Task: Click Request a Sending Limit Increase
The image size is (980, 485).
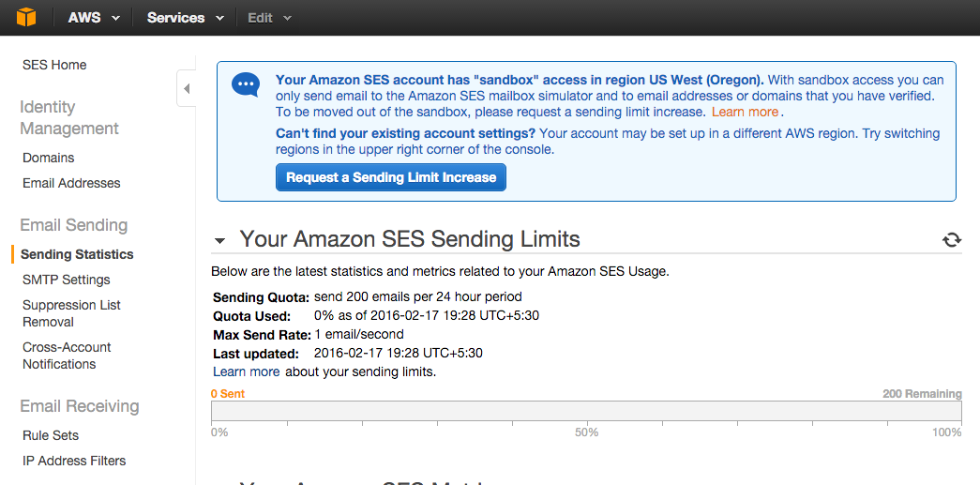Action: 391,177
